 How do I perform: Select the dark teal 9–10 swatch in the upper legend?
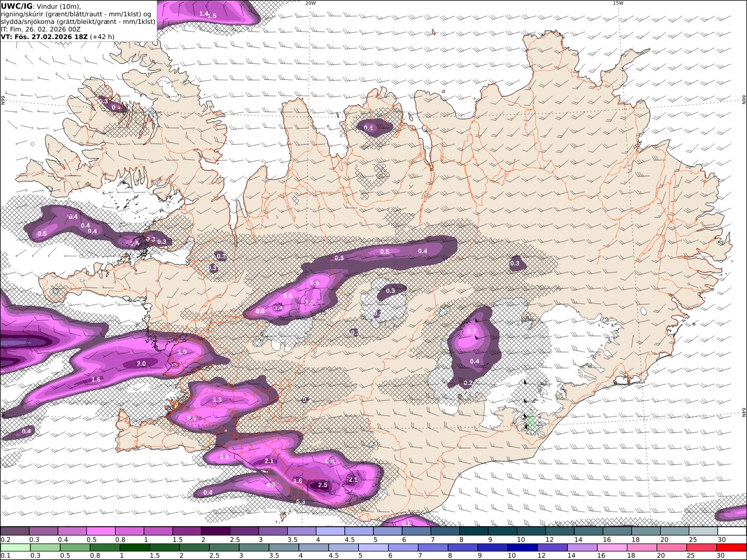502,531
